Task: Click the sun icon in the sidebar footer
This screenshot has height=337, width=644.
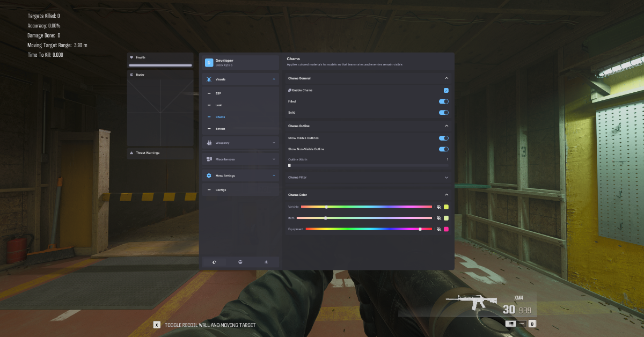Action: click(266, 262)
